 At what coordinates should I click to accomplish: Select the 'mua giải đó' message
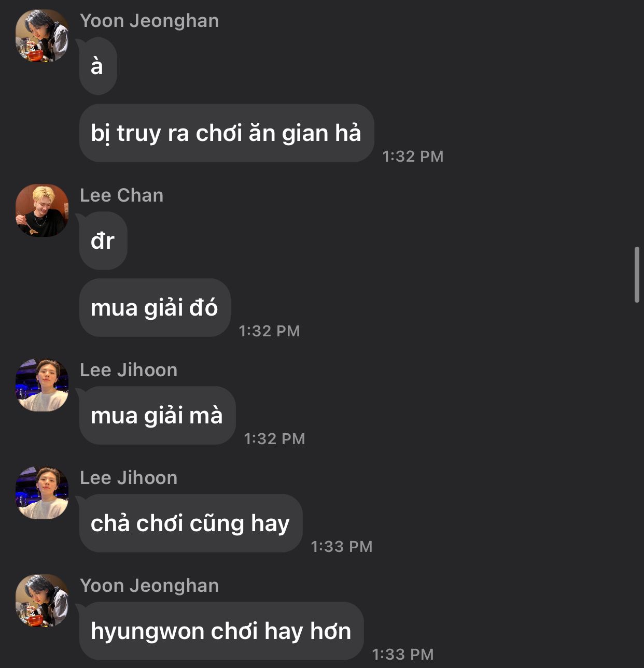click(155, 308)
